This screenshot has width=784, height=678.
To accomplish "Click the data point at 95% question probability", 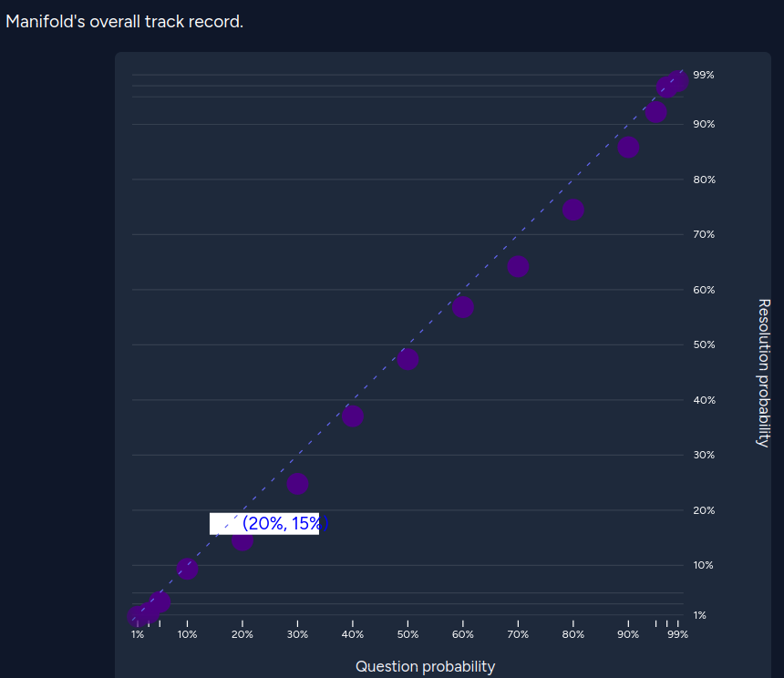I will 656,112.
